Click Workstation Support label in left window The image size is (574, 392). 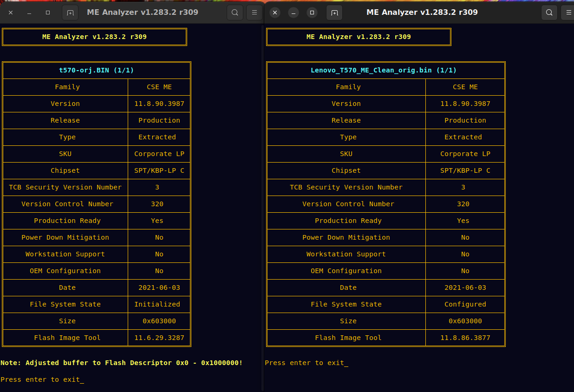tap(65, 254)
